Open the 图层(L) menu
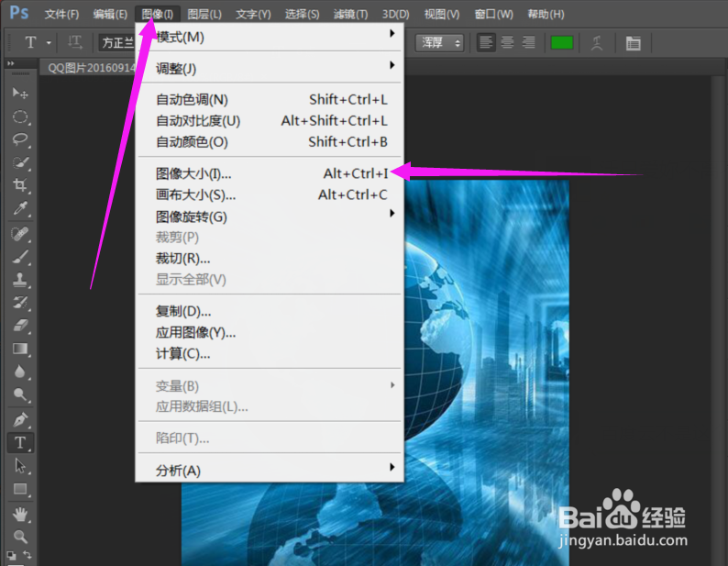The width and height of the screenshot is (728, 566). click(204, 15)
